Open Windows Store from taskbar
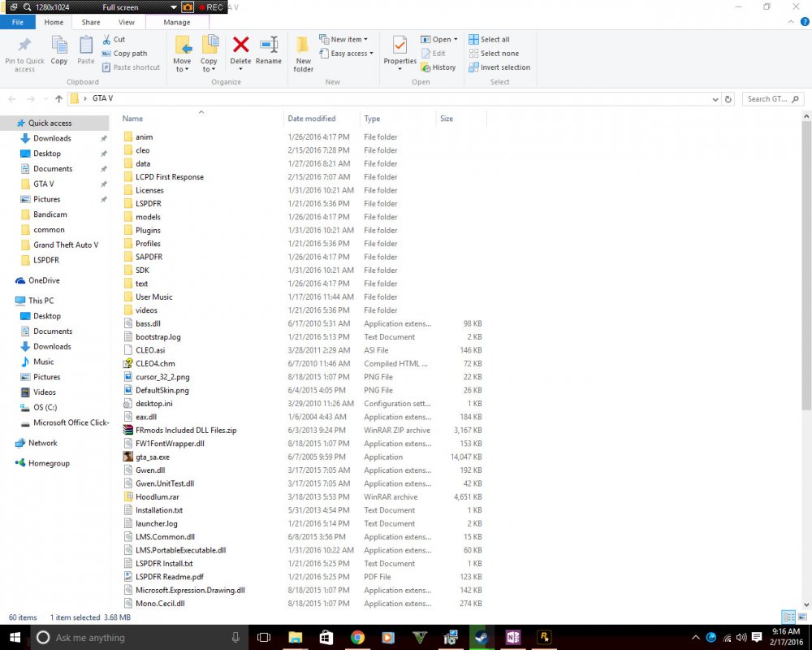This screenshot has height=650, width=812. pos(326,637)
